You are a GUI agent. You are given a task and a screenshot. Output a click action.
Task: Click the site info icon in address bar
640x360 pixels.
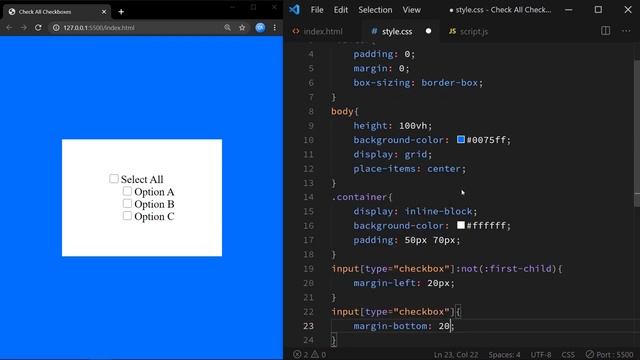[x=56, y=28]
